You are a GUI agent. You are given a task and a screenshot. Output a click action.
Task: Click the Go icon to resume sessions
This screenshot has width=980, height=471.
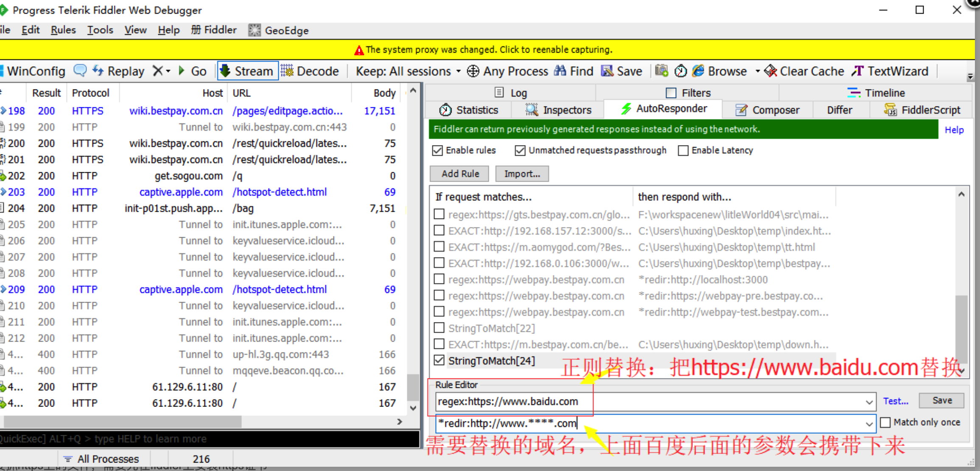[192, 71]
